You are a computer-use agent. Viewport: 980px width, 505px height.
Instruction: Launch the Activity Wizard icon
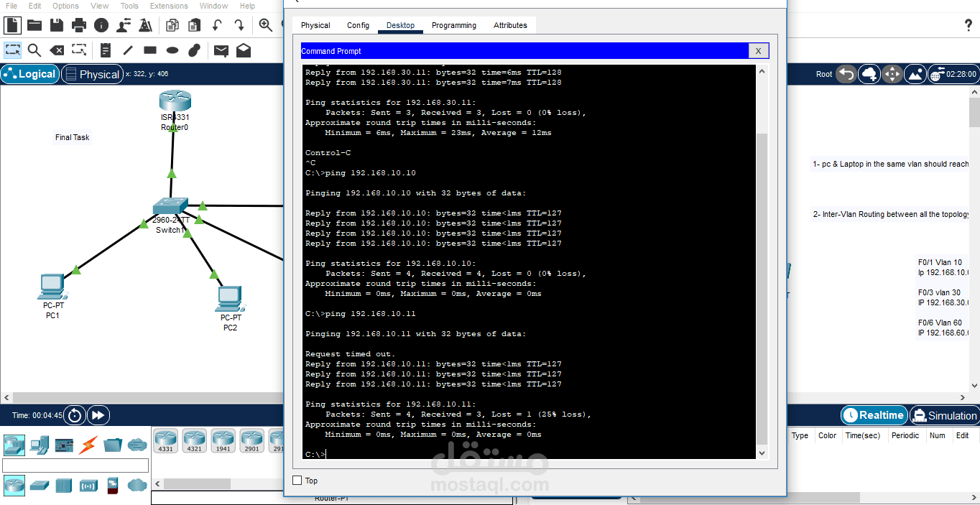tap(146, 25)
